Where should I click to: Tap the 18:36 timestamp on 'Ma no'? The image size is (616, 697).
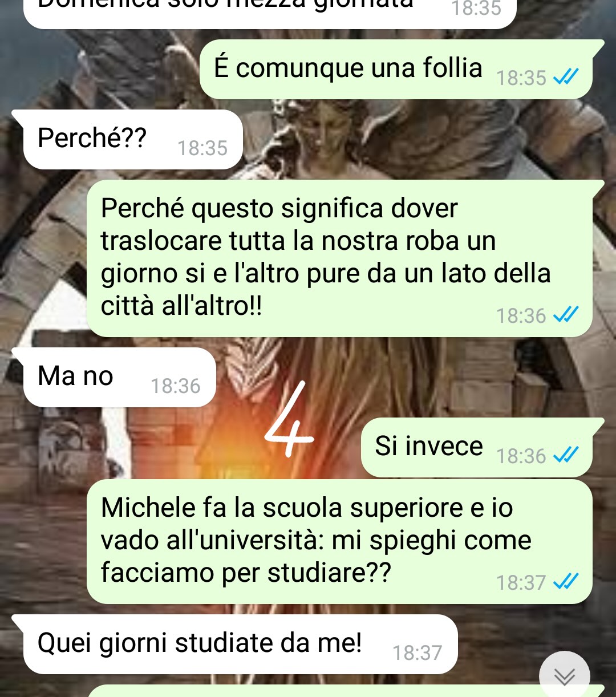click(x=176, y=386)
